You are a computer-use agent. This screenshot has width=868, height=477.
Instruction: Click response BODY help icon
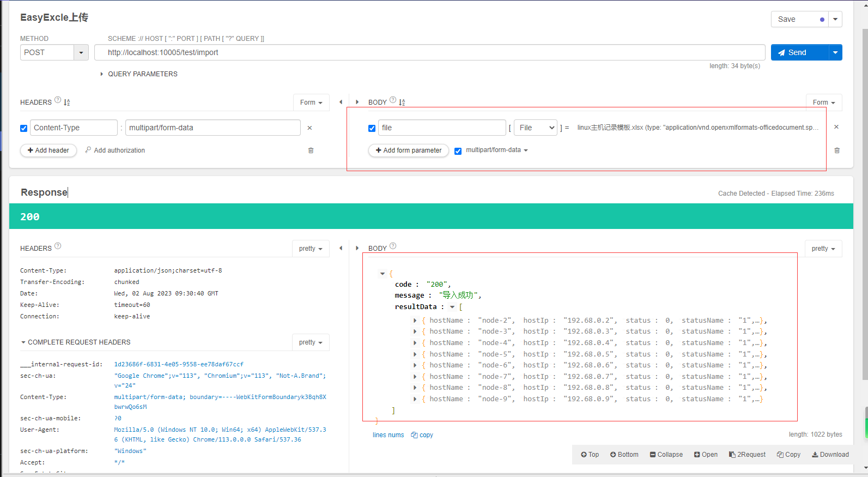click(x=393, y=246)
